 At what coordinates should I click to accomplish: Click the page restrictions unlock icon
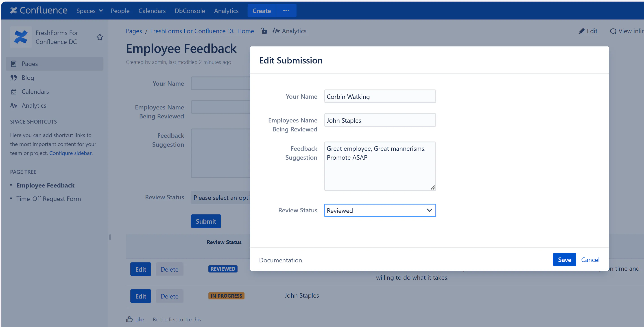point(264,31)
